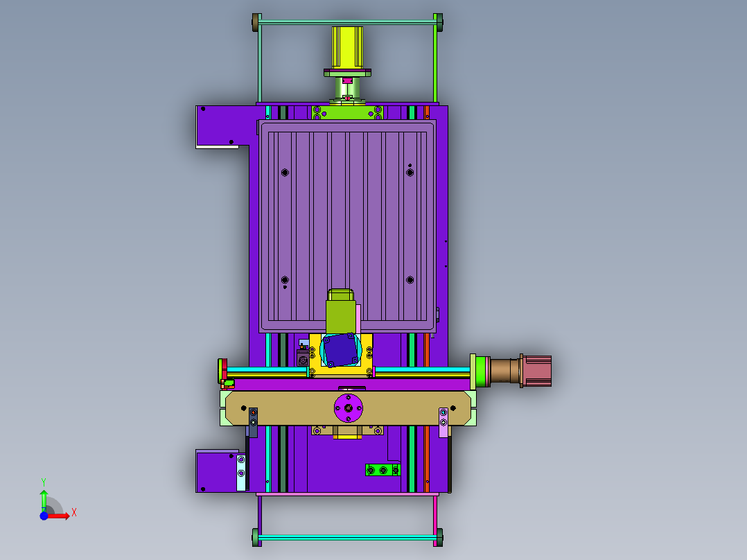Click the green Y axis arrow of the triad

point(44,500)
